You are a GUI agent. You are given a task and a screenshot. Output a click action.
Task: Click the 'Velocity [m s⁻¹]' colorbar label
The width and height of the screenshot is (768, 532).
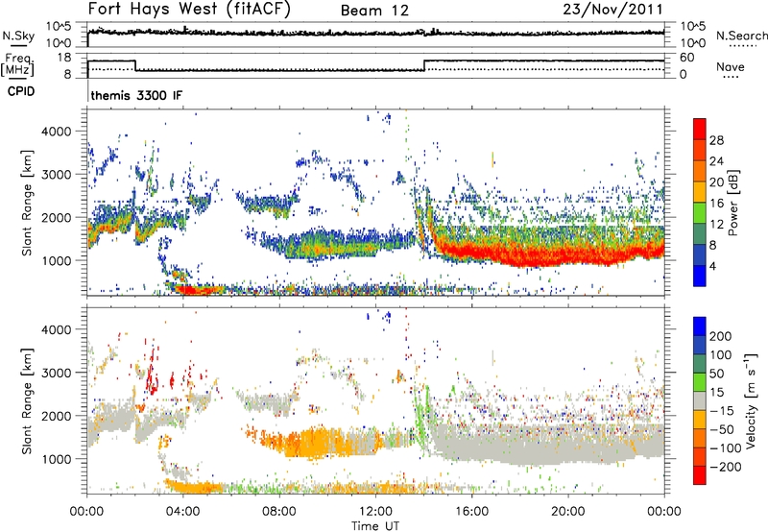pos(751,401)
